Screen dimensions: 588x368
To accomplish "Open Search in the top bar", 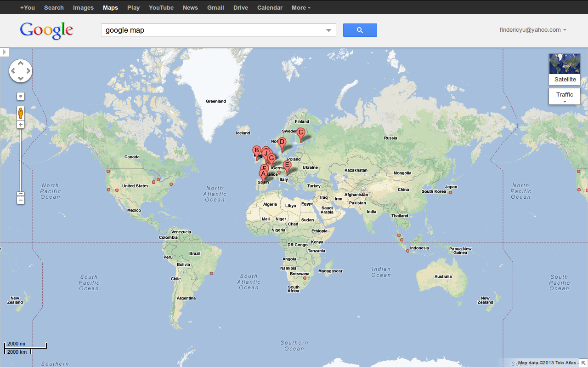I will point(54,7).
